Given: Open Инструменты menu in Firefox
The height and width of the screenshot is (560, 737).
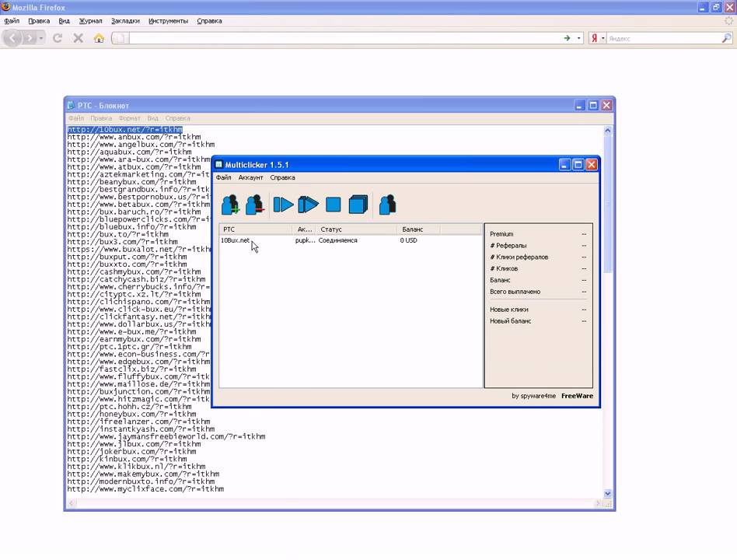Looking at the screenshot, I should 168,21.
